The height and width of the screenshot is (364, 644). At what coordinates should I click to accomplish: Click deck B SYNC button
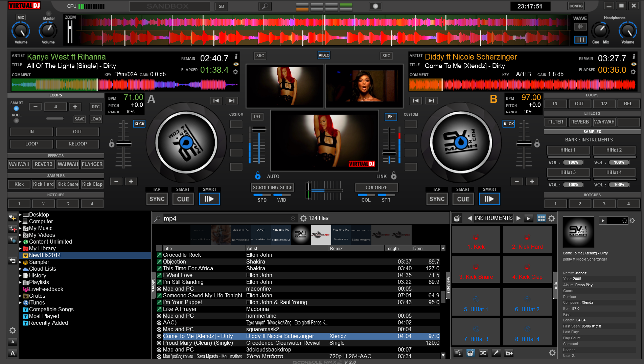[437, 199]
